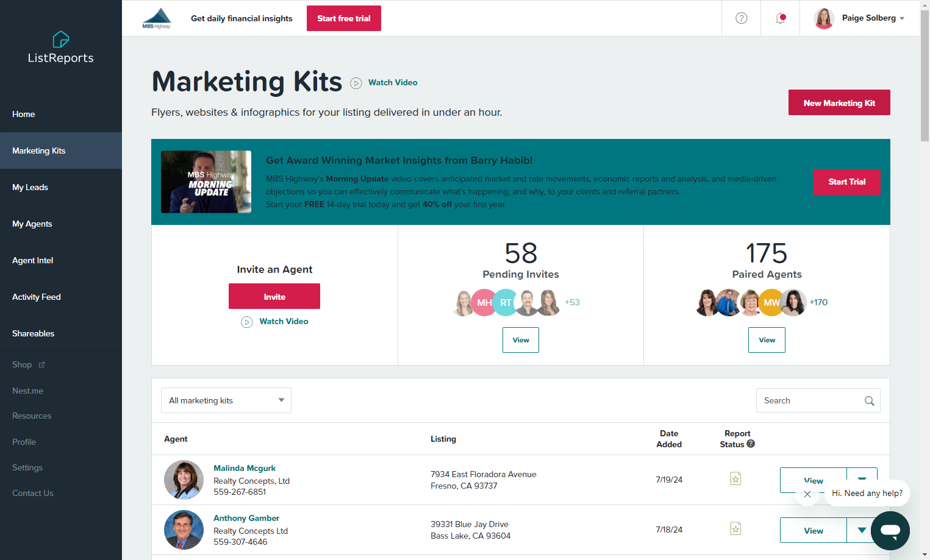Open Settings in the sidebar
Image resolution: width=930 pixels, height=560 pixels.
[27, 467]
